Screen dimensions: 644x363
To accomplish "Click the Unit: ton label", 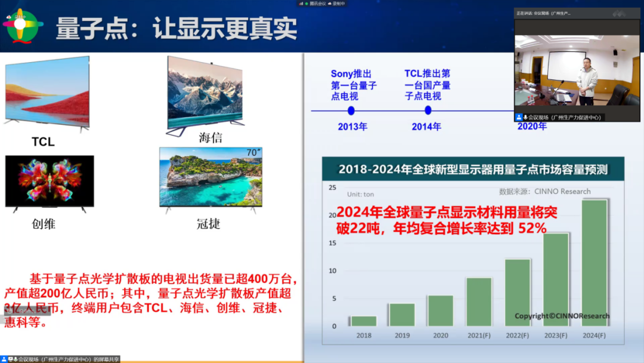I will click(x=360, y=195).
